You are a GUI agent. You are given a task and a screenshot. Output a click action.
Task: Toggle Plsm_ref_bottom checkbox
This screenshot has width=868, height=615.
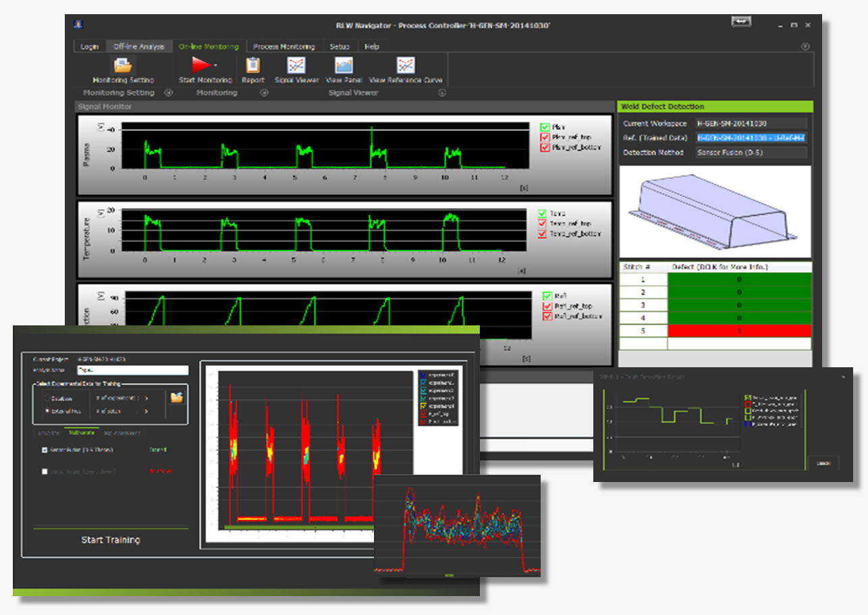[x=545, y=147]
